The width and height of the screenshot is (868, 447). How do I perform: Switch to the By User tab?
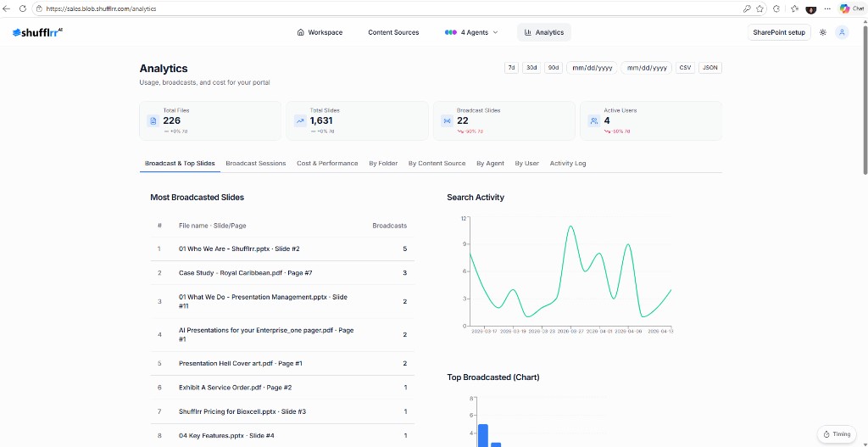[x=526, y=164]
